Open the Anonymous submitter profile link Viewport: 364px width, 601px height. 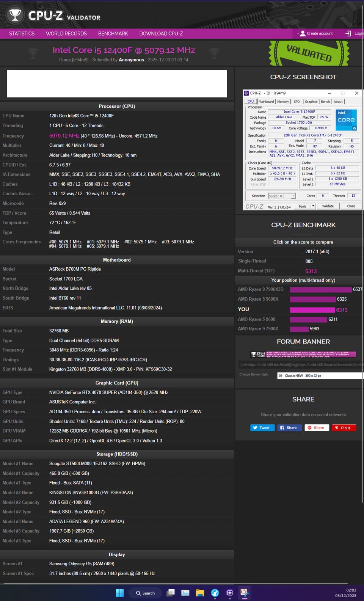131,60
